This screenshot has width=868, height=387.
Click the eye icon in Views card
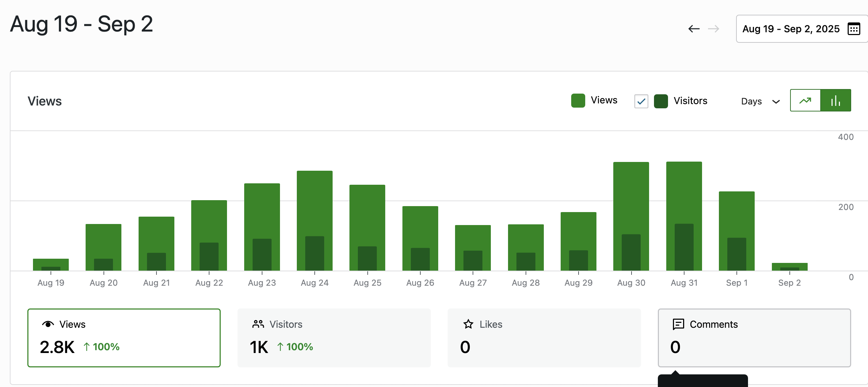[x=48, y=324]
